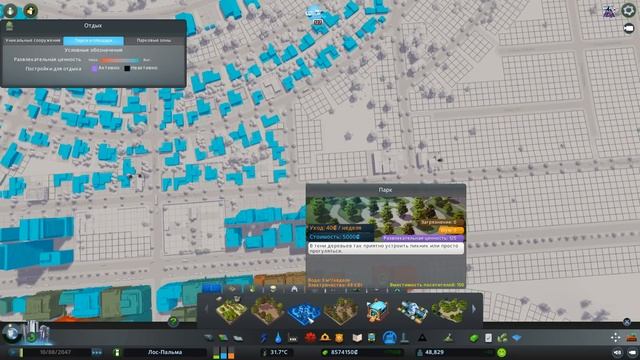Click the round yellow icon at top-left
Screen dimensions: 640x360
coord(31,11)
